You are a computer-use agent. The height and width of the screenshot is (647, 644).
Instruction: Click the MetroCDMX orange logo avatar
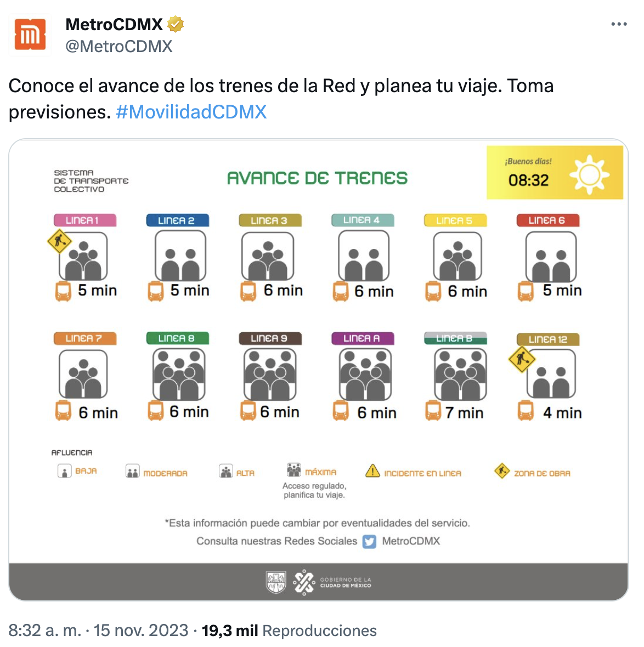(30, 35)
